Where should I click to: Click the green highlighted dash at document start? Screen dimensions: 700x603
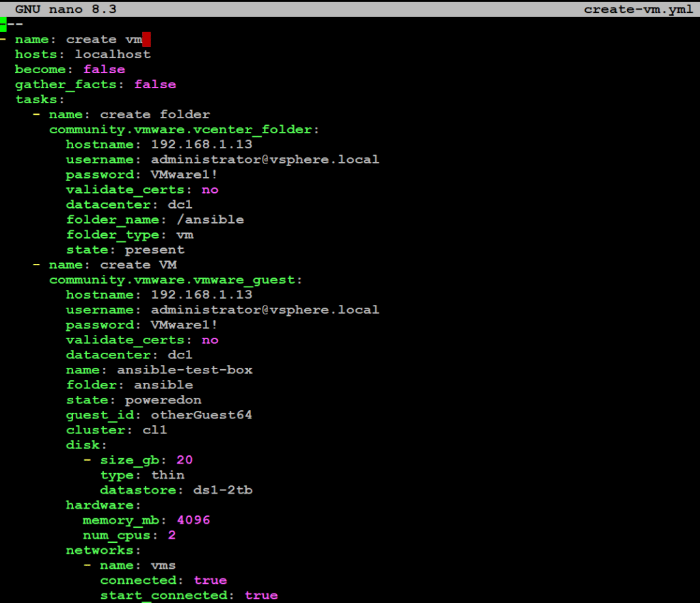tap(3, 24)
